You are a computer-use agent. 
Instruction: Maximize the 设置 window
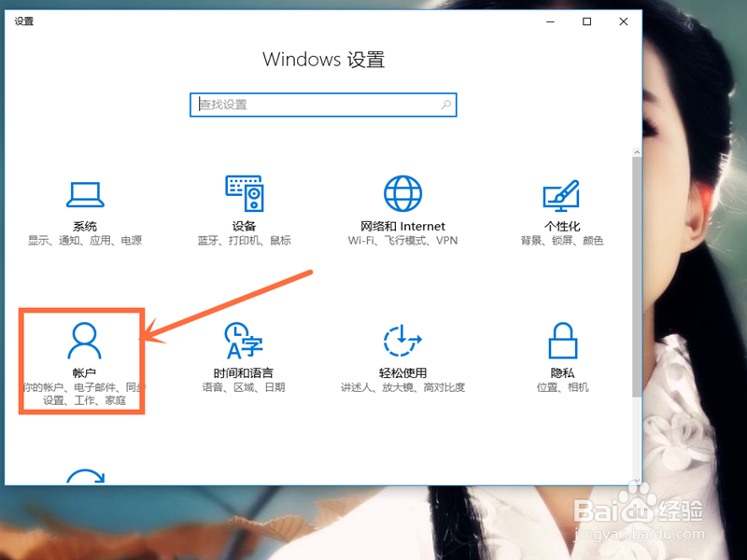point(587,21)
